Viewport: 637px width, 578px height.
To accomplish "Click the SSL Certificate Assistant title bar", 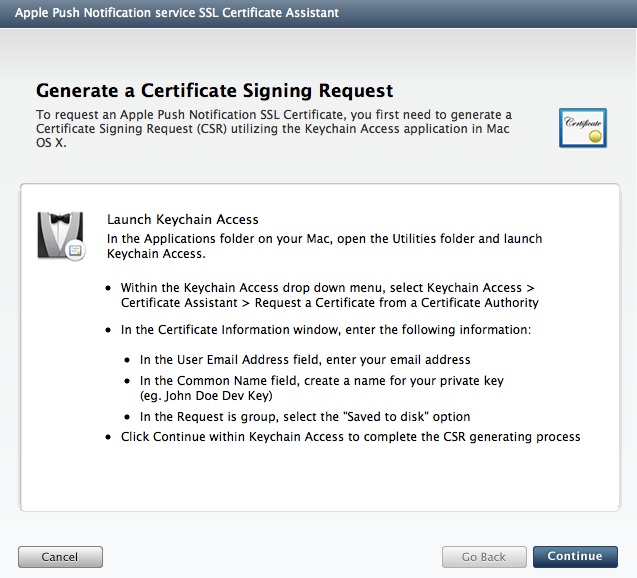I will pos(177,13).
